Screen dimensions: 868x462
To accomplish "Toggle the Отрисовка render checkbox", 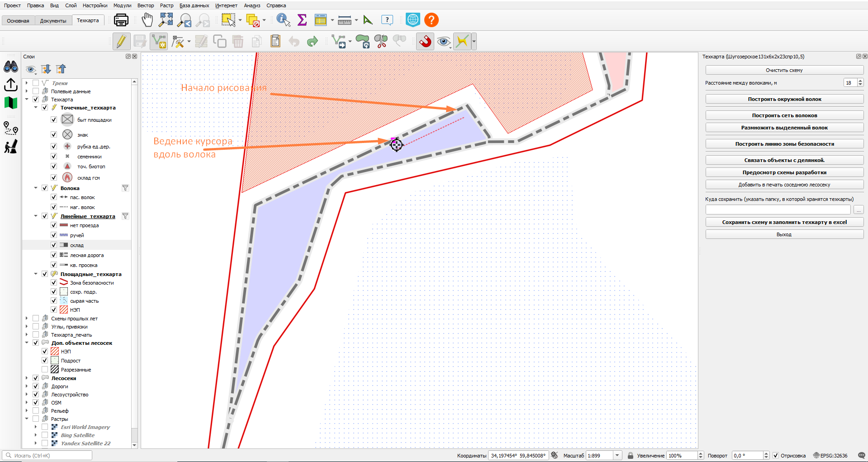I will coord(776,456).
